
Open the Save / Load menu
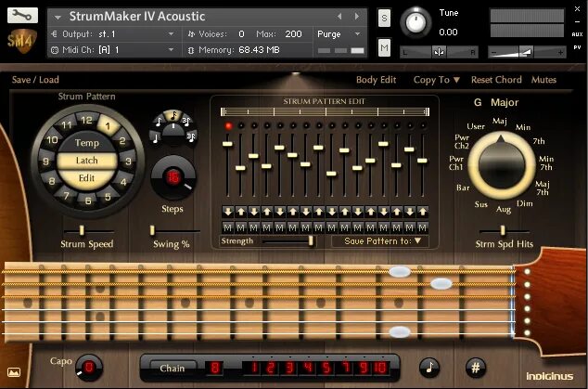35,80
